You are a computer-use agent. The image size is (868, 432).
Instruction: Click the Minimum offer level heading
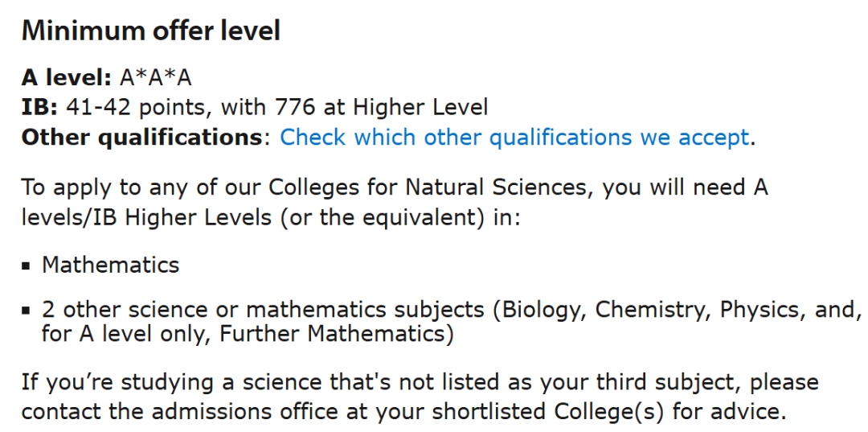[150, 31]
